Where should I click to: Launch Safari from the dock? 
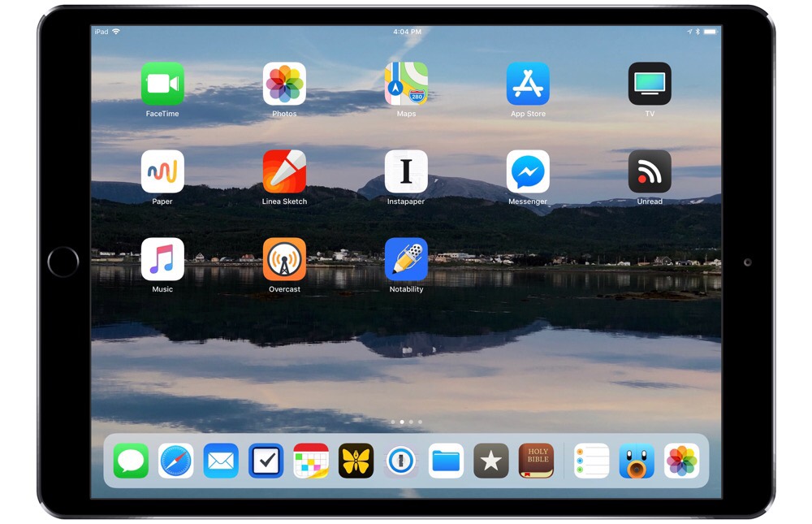(175, 461)
